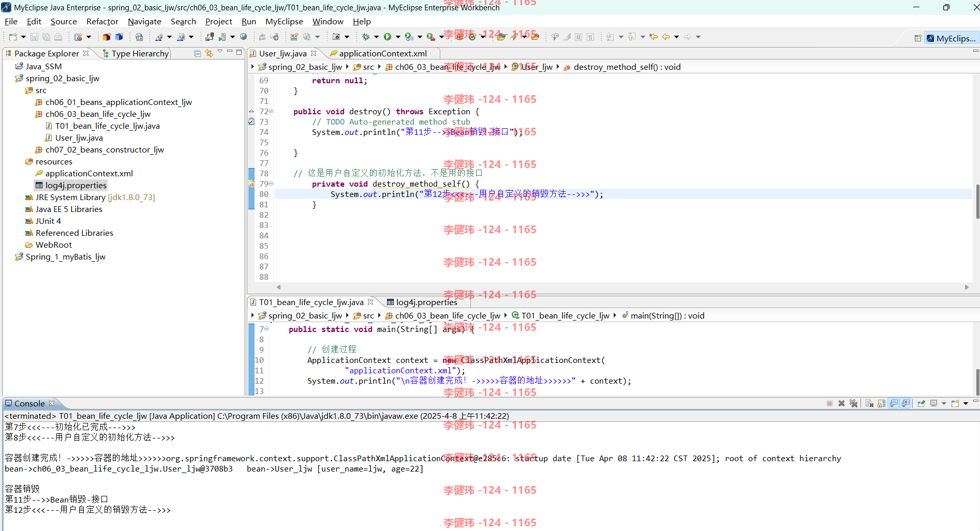Open the Run dropdown arrow
Viewport: 980px width, 531px height.
click(398, 37)
